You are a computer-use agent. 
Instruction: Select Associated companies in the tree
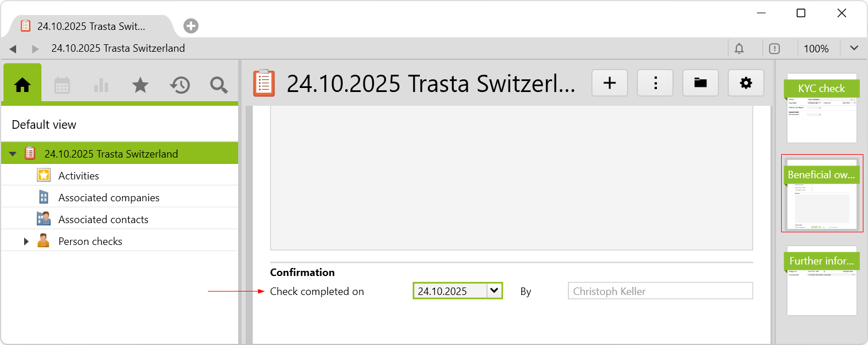(x=109, y=198)
